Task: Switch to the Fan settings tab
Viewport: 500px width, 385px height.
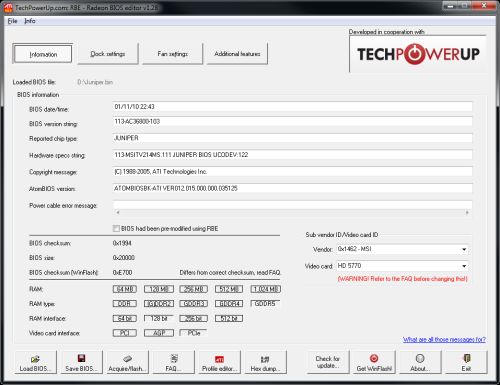Action: pos(172,54)
